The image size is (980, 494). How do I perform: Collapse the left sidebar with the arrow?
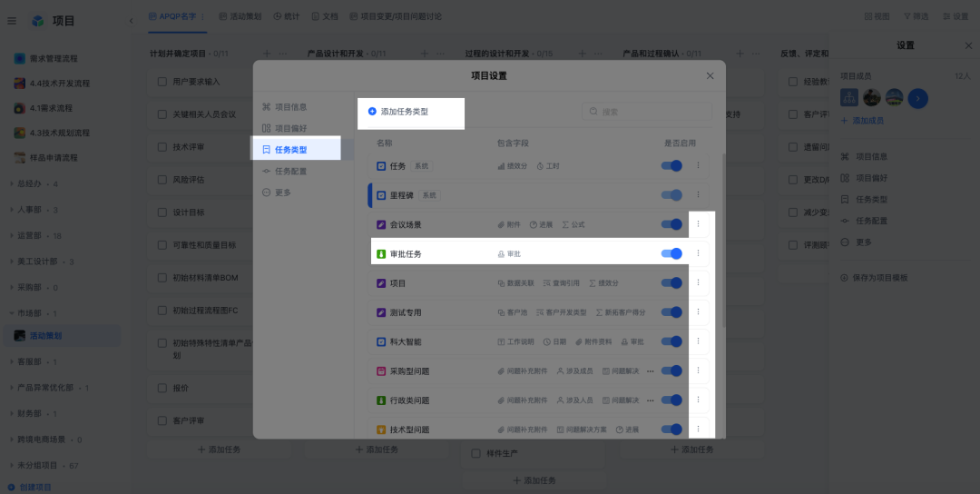point(132,21)
